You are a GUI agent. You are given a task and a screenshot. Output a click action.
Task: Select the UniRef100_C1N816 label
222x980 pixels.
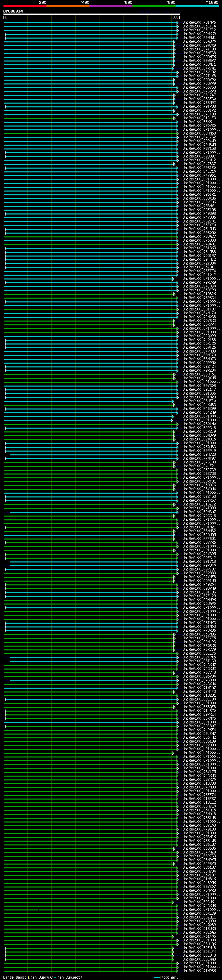(x=199, y=879)
